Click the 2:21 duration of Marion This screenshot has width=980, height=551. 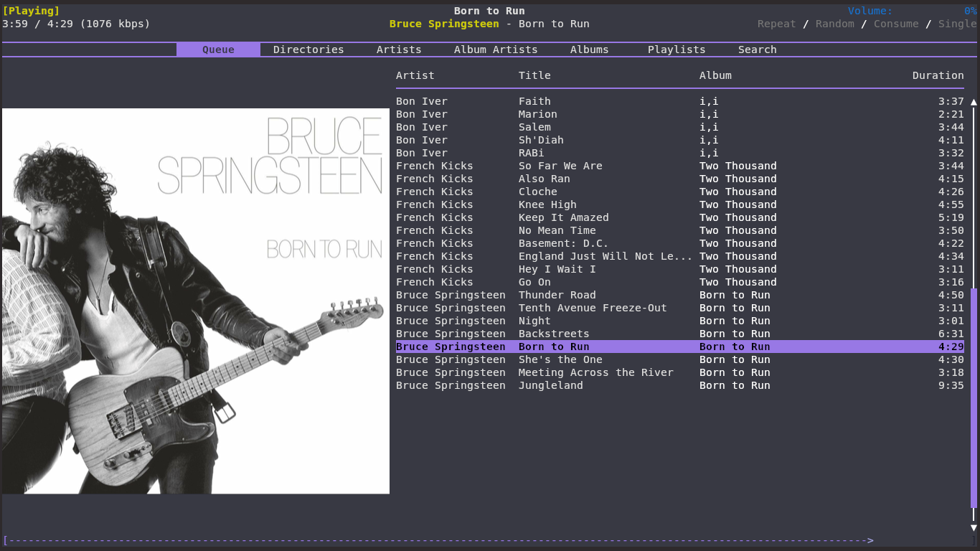[x=951, y=114]
